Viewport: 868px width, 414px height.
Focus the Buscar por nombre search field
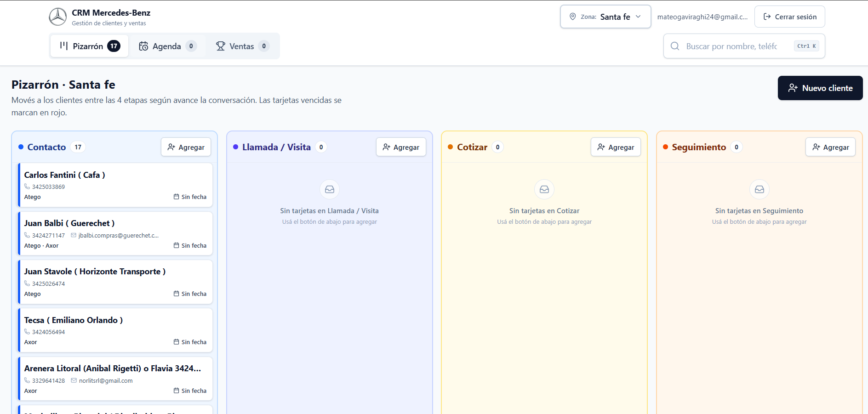point(744,46)
